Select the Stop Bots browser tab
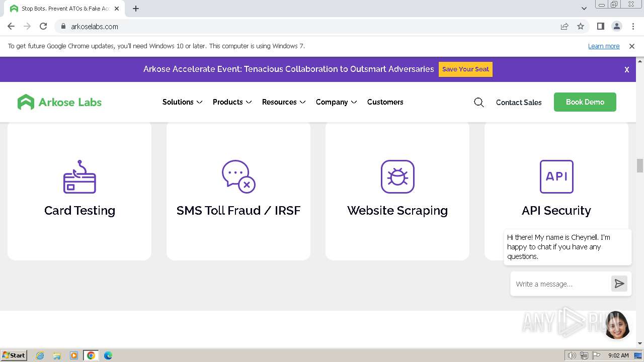Screen dimensions: 644x362 65,9
